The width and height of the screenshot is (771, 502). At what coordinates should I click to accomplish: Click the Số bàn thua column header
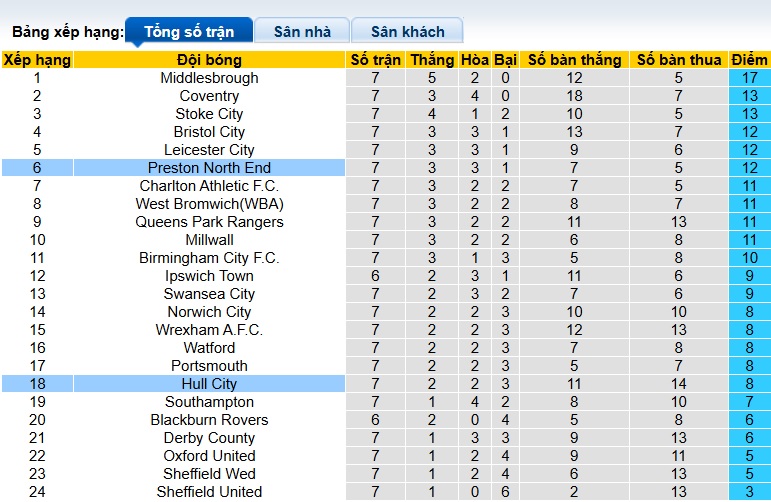click(x=678, y=60)
